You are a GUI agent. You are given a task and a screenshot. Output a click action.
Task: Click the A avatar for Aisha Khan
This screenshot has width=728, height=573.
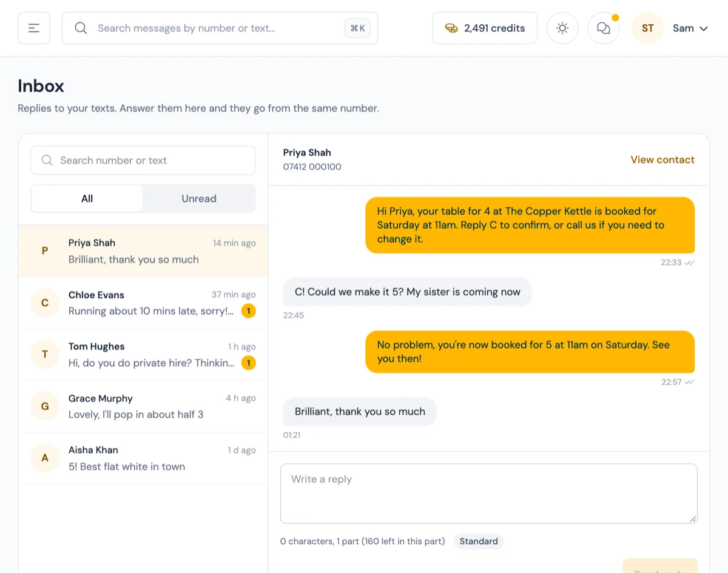(x=45, y=458)
